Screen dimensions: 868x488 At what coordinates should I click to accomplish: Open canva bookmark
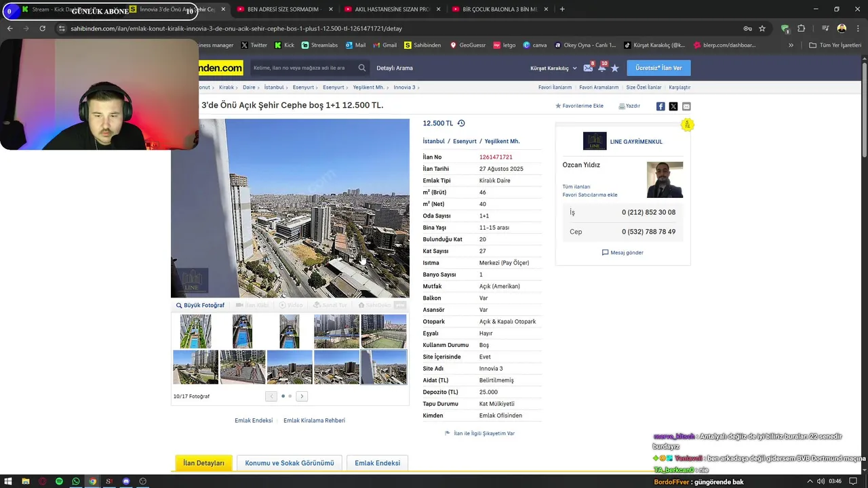pyautogui.click(x=534, y=45)
